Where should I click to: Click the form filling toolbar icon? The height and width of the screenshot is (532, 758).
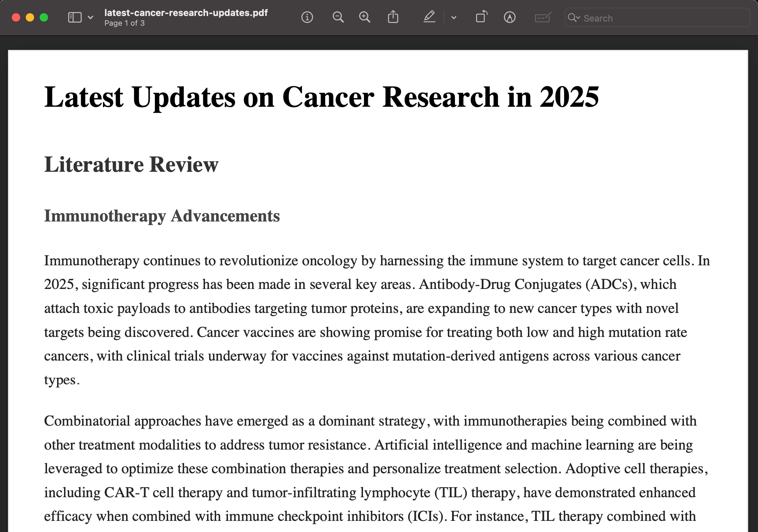543,17
